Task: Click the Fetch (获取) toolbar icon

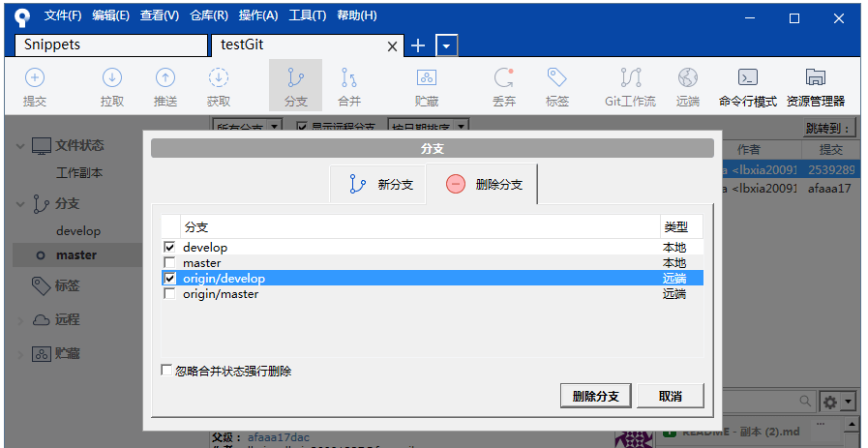Action: click(219, 77)
